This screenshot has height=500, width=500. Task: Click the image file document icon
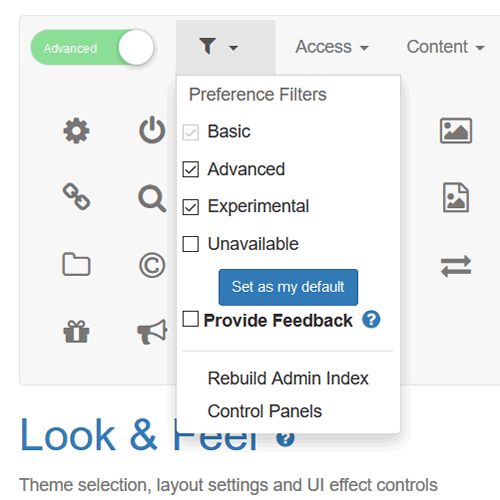click(x=456, y=197)
